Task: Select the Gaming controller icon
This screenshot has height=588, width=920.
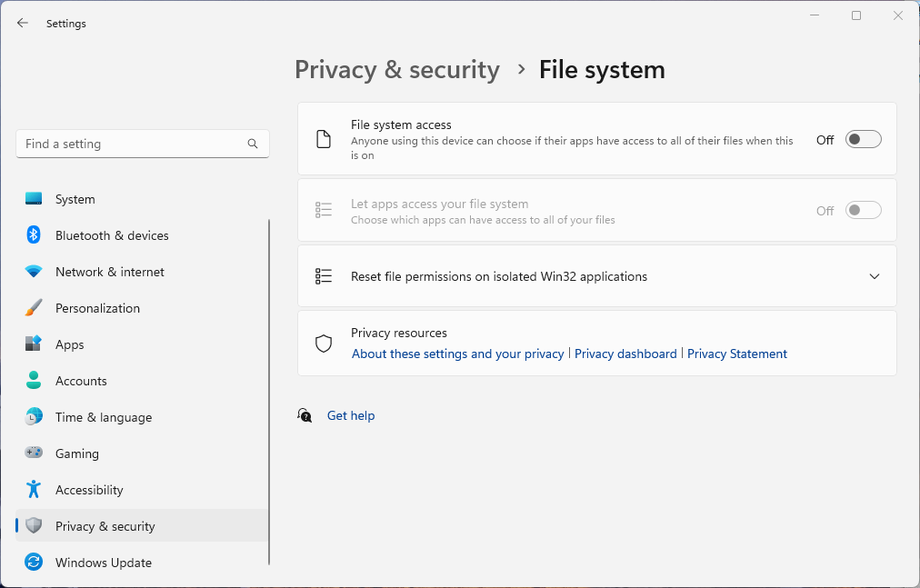Action: [x=34, y=453]
